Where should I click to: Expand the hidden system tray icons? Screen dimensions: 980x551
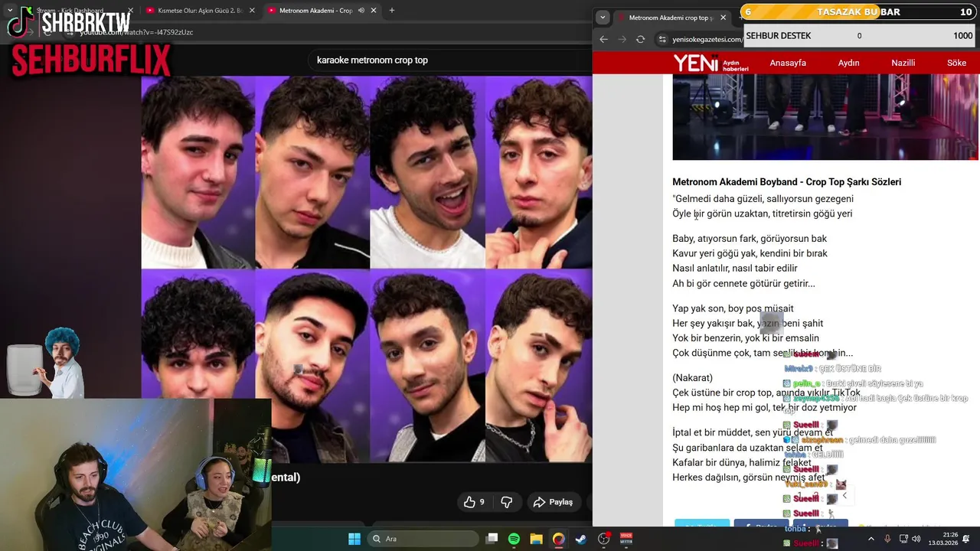(x=871, y=539)
